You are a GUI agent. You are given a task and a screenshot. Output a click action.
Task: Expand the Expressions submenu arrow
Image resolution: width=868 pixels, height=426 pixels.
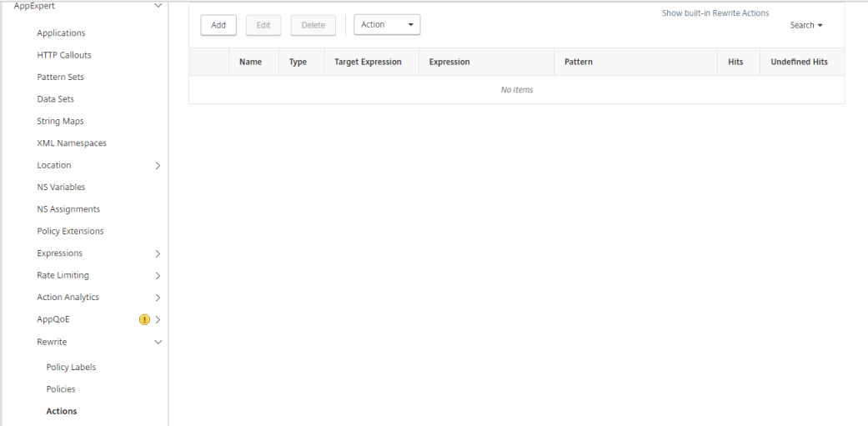click(x=158, y=253)
